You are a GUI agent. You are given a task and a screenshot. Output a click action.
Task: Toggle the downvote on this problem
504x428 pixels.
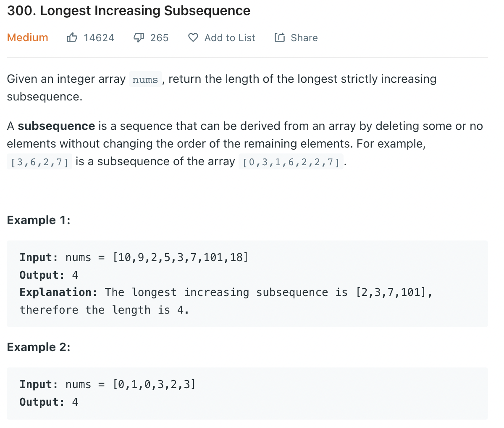139,37
